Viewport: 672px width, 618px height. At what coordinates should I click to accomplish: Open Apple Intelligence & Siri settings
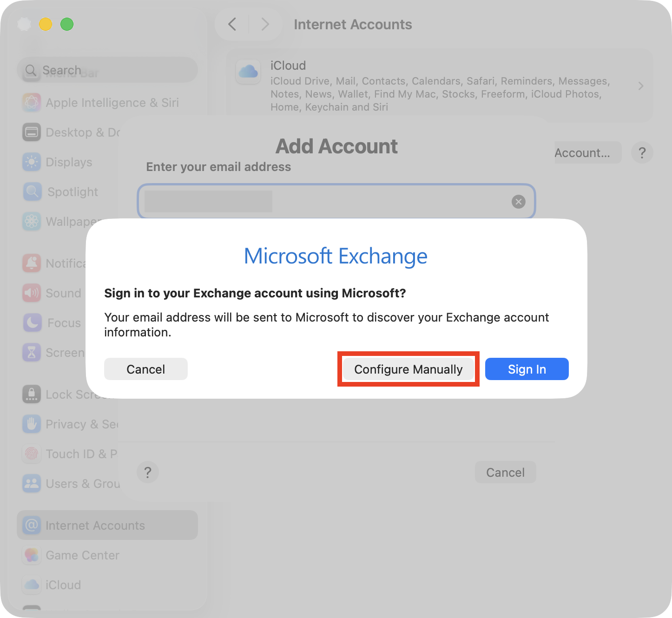coord(32,102)
